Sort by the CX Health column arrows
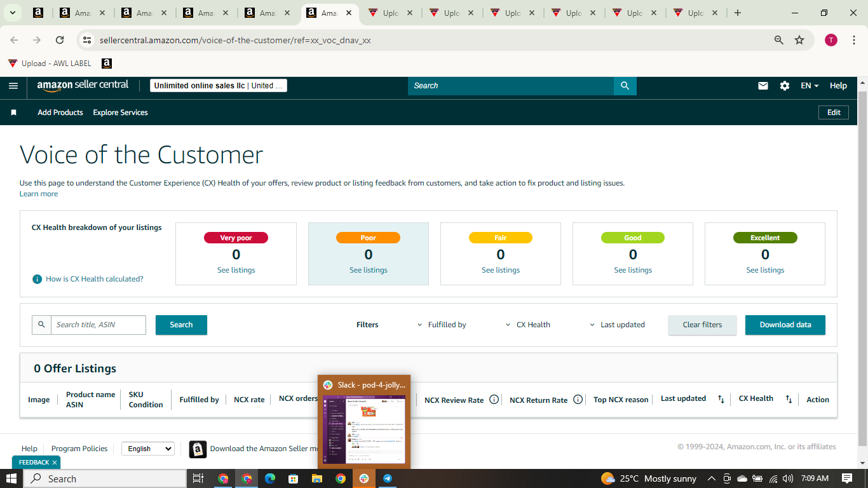Viewport: 868px width, 488px height. coord(789,399)
